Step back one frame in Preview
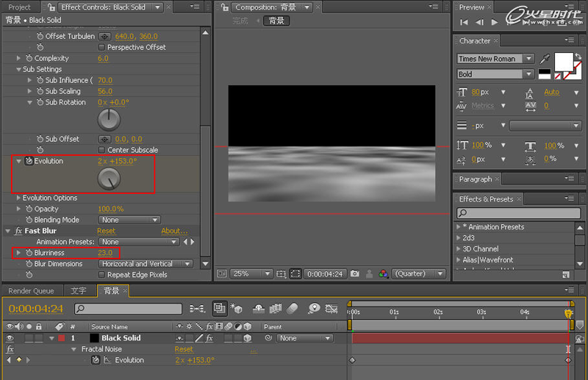The height and width of the screenshot is (380, 588). (480, 22)
